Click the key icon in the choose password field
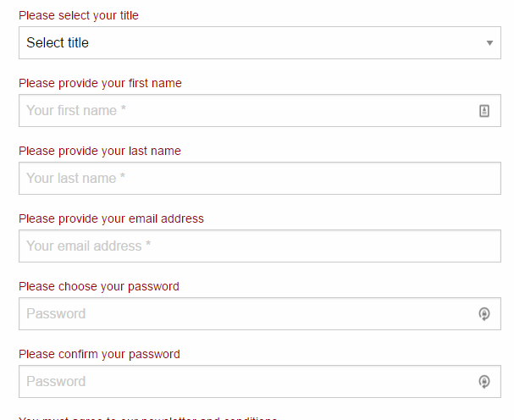The width and height of the screenshot is (514, 420). (484, 314)
